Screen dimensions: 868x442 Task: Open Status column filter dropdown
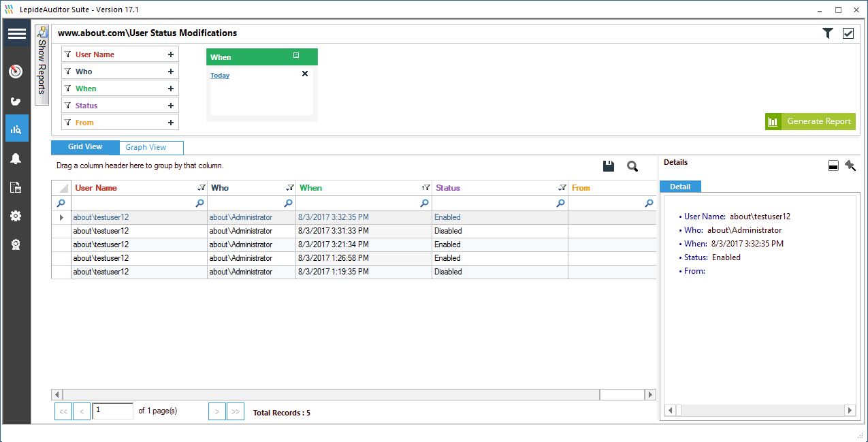pyautogui.click(x=562, y=188)
